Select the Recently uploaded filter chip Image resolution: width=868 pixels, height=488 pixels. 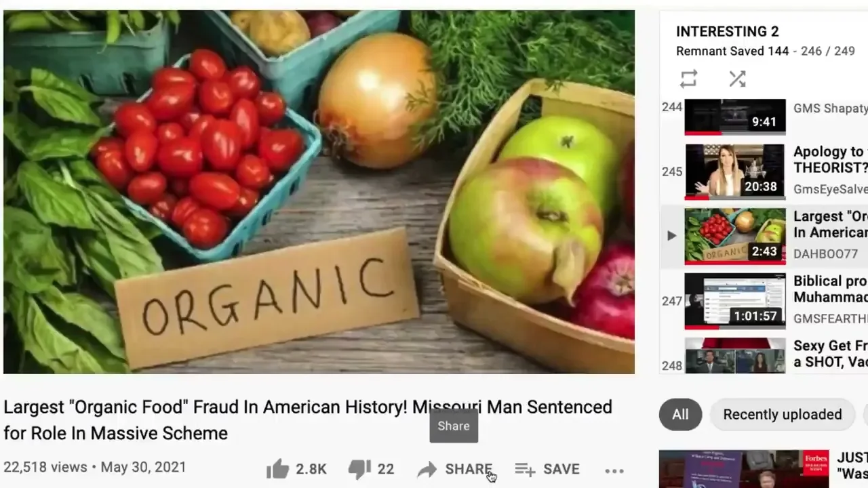pyautogui.click(x=782, y=414)
